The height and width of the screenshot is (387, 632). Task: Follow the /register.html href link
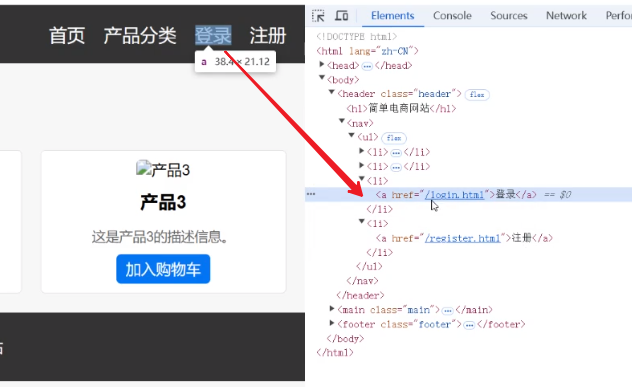coord(462,238)
